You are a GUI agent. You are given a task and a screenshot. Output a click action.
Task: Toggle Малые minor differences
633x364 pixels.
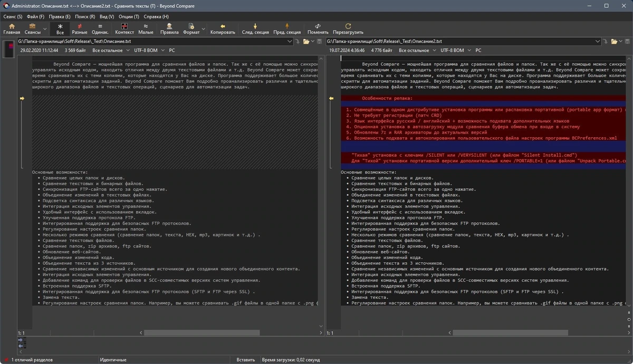(x=146, y=28)
